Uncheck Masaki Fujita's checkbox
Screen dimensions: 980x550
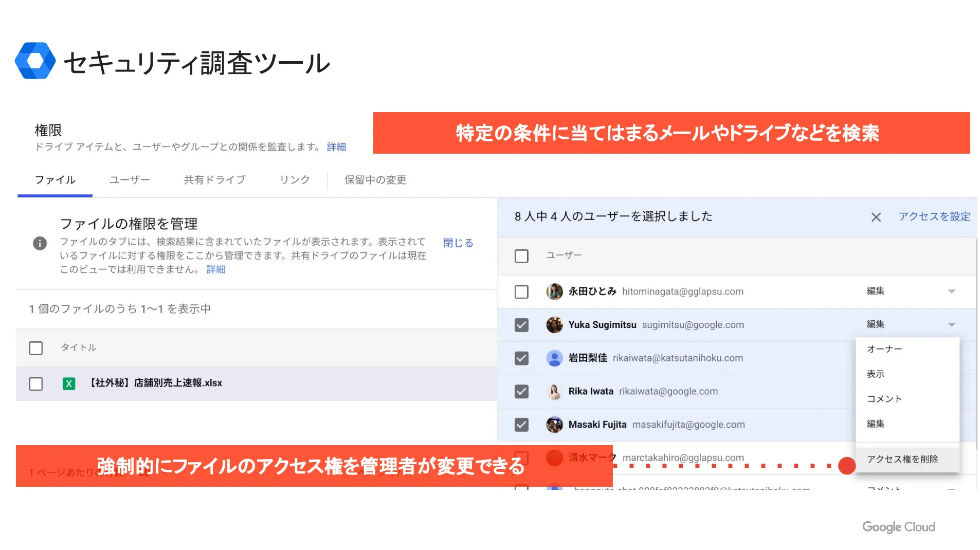tap(521, 425)
